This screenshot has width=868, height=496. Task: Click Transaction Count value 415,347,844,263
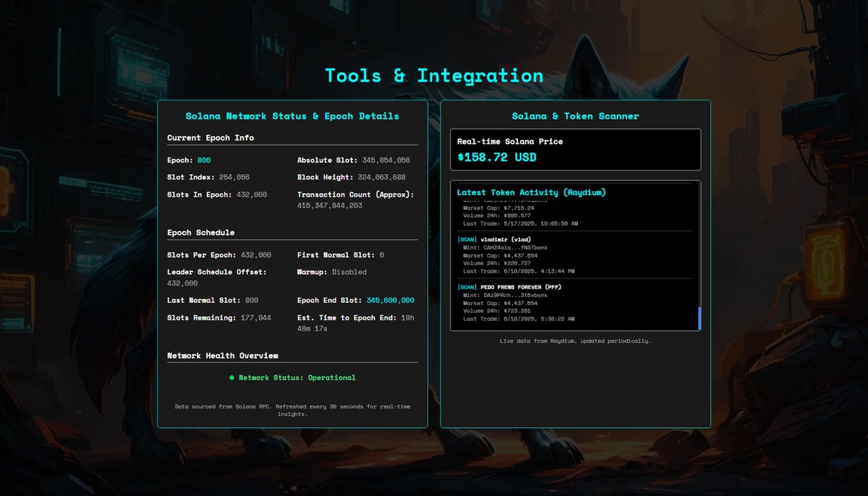tap(330, 206)
